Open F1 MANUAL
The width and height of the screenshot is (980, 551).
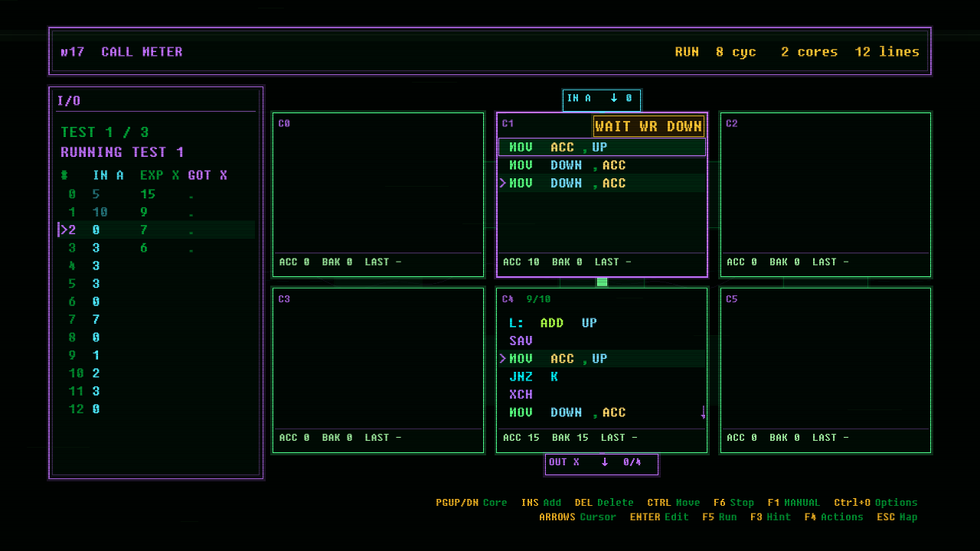click(793, 503)
